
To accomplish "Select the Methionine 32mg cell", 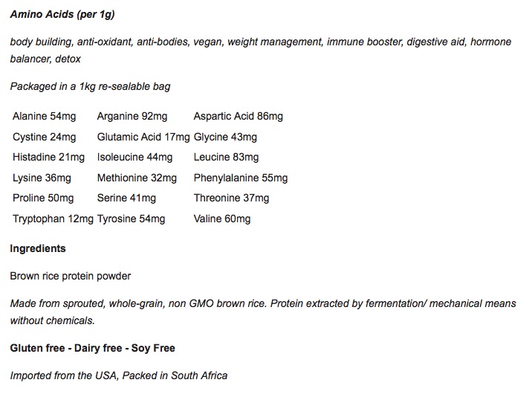I will click(137, 178).
